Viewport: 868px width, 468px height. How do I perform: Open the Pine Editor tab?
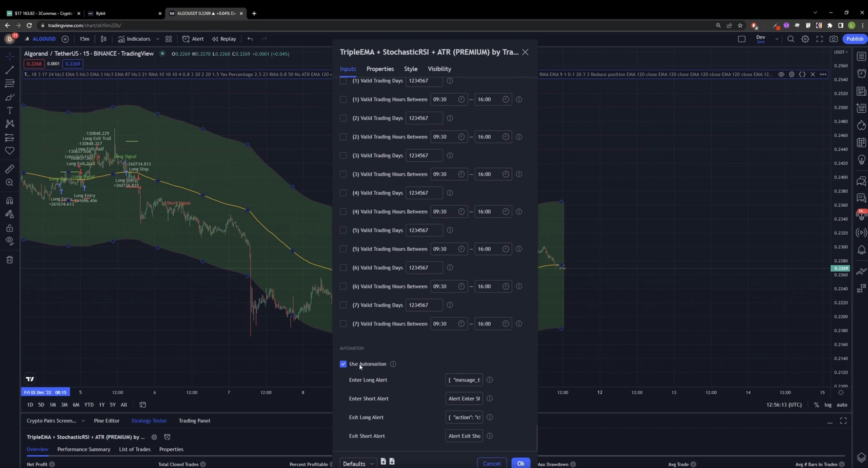(x=106, y=420)
